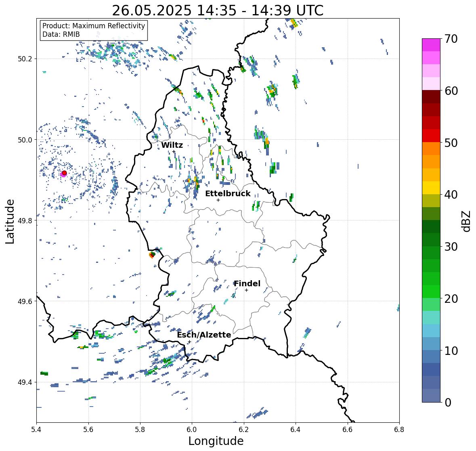Select the Ettelbruck city label
The height and width of the screenshot is (451, 476).
click(x=228, y=194)
